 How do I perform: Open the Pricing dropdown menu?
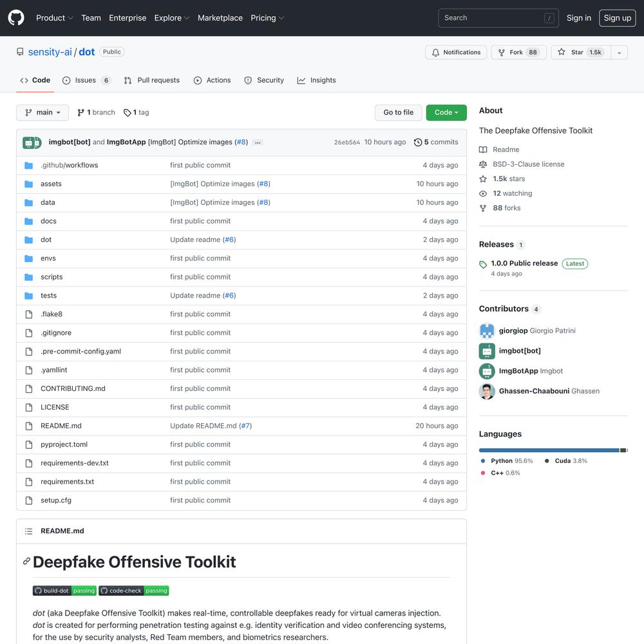(x=267, y=18)
